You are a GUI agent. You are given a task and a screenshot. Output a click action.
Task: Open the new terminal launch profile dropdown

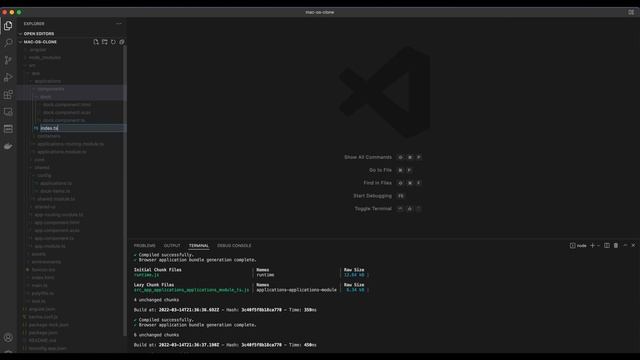coord(598,246)
